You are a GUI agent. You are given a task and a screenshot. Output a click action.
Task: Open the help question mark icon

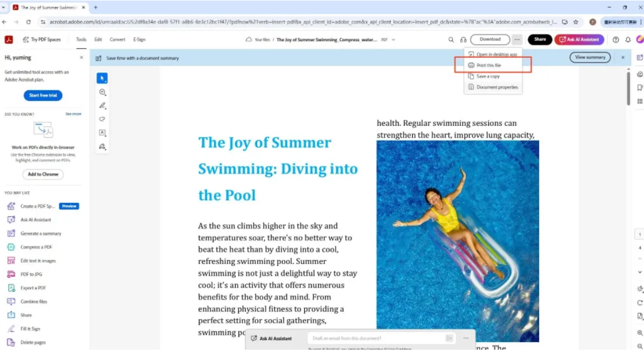click(x=616, y=39)
